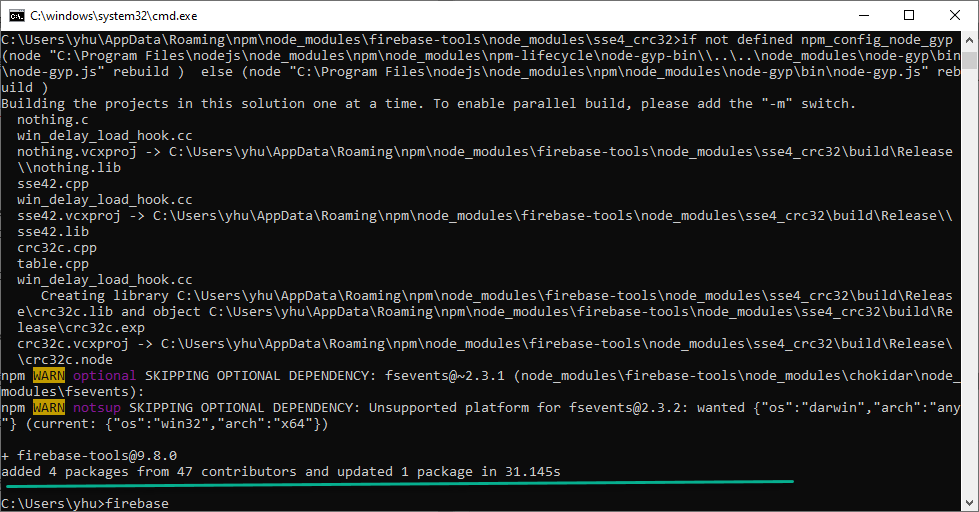This screenshot has height=512, width=979.
Task: Click the + firebase-tools@9.8.0 line
Action: pyautogui.click(x=89, y=456)
